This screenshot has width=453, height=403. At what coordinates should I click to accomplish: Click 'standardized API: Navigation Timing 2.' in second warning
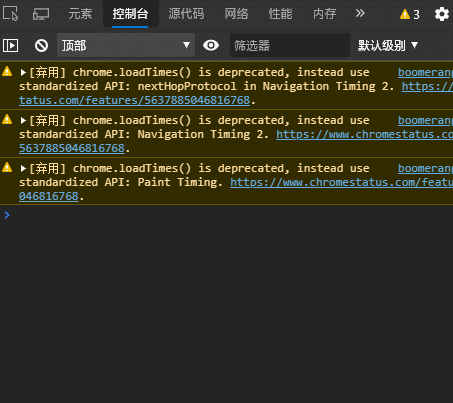coord(144,134)
